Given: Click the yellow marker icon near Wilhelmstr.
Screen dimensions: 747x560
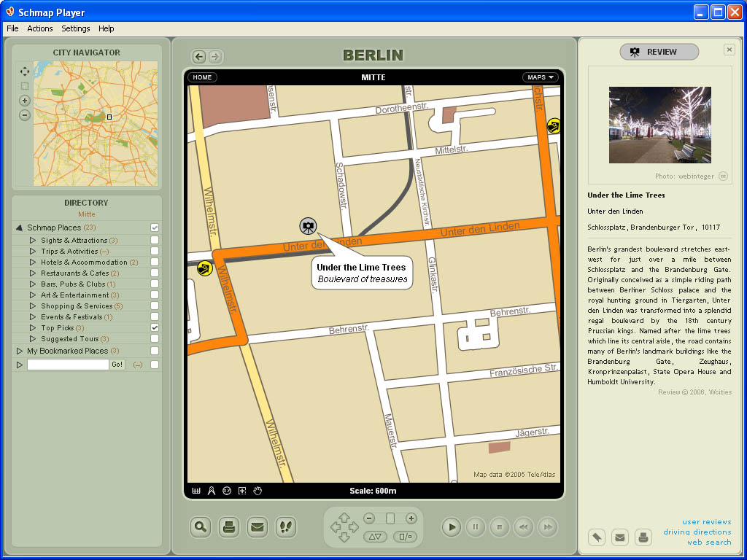Looking at the screenshot, I should click(x=205, y=268).
